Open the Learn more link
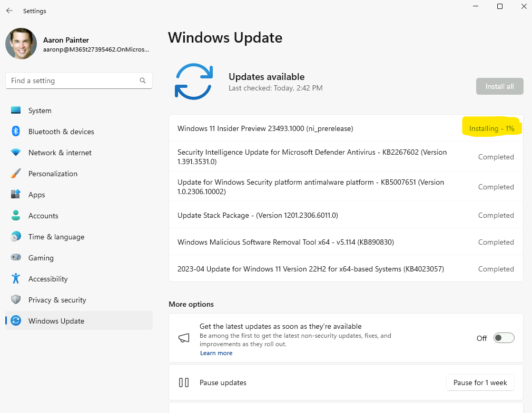 tap(216, 353)
